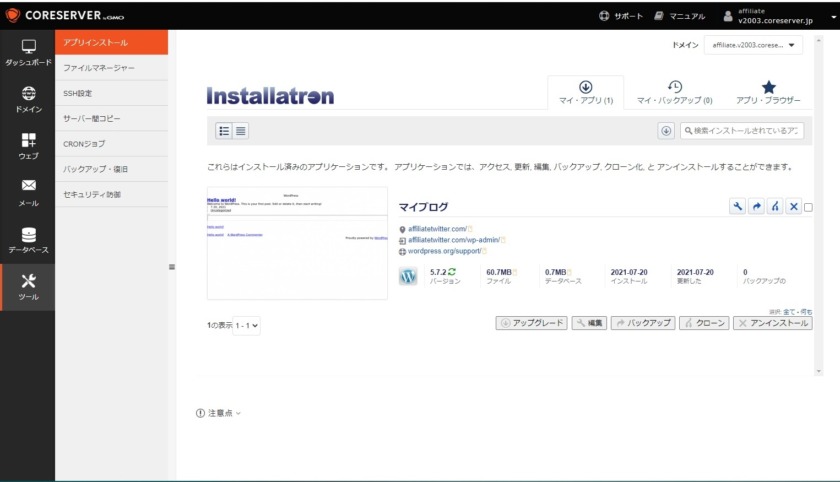Open Manual (マニュアル) in the top bar

679,16
